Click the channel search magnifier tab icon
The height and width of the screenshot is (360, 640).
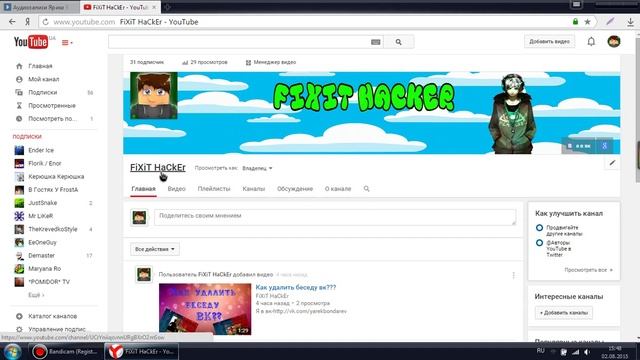pos(367,189)
